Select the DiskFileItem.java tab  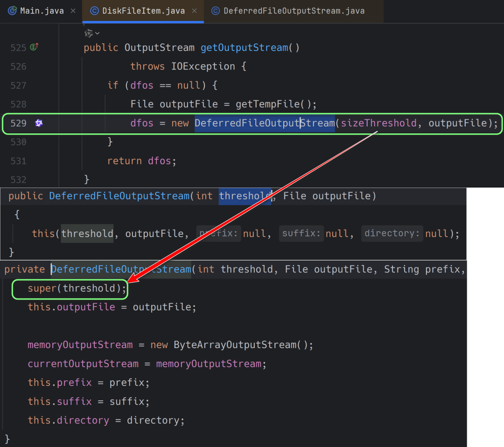click(143, 11)
